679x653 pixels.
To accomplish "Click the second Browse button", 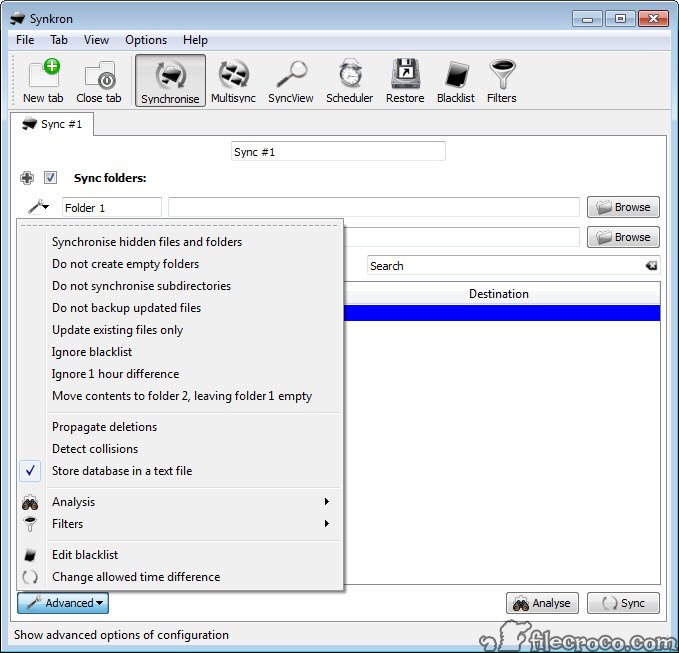I will [623, 237].
